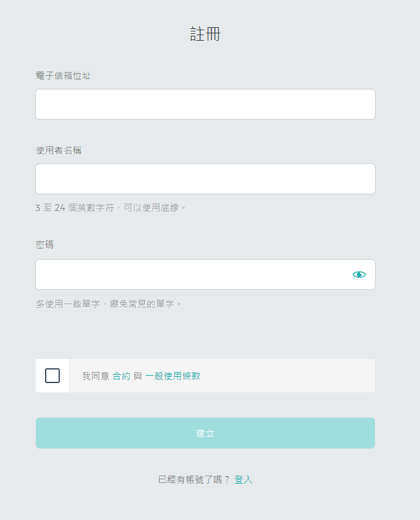
Task: Open the 一般使用條款 terms link
Action: pos(173,376)
